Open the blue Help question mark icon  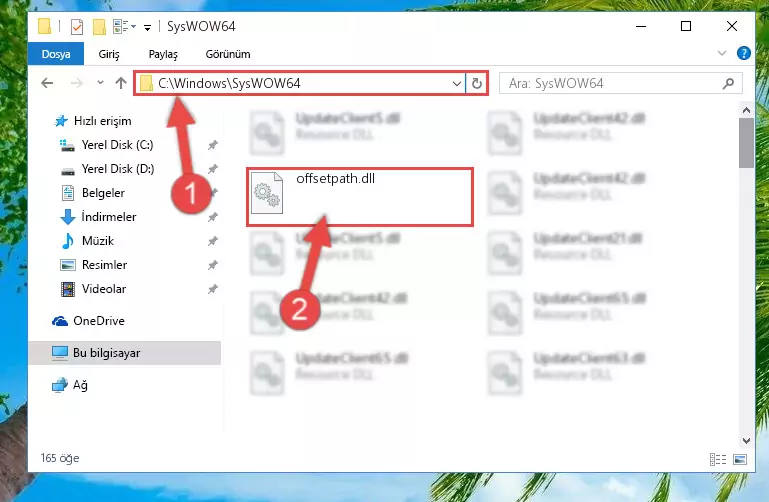tap(743, 53)
